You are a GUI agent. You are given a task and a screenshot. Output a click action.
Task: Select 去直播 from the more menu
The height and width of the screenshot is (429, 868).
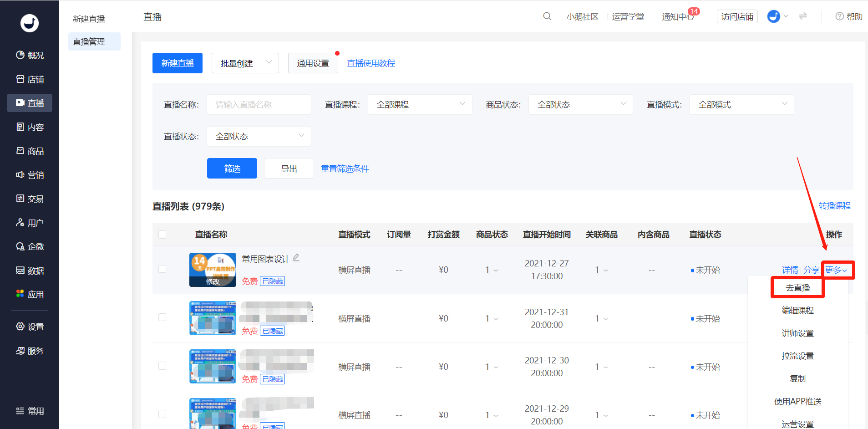point(797,288)
